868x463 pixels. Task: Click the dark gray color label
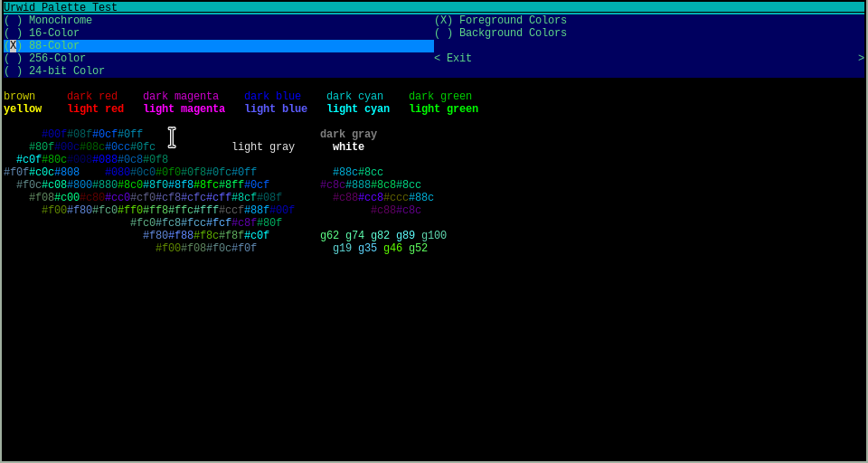point(348,135)
